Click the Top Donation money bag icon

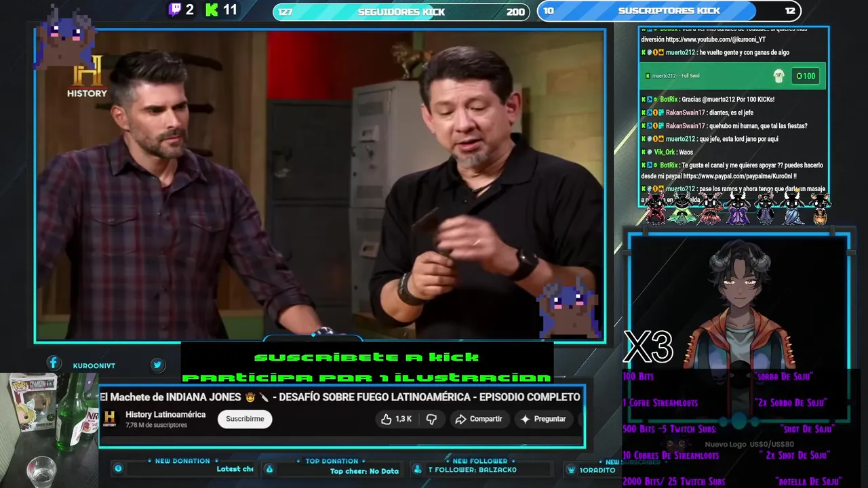click(269, 468)
